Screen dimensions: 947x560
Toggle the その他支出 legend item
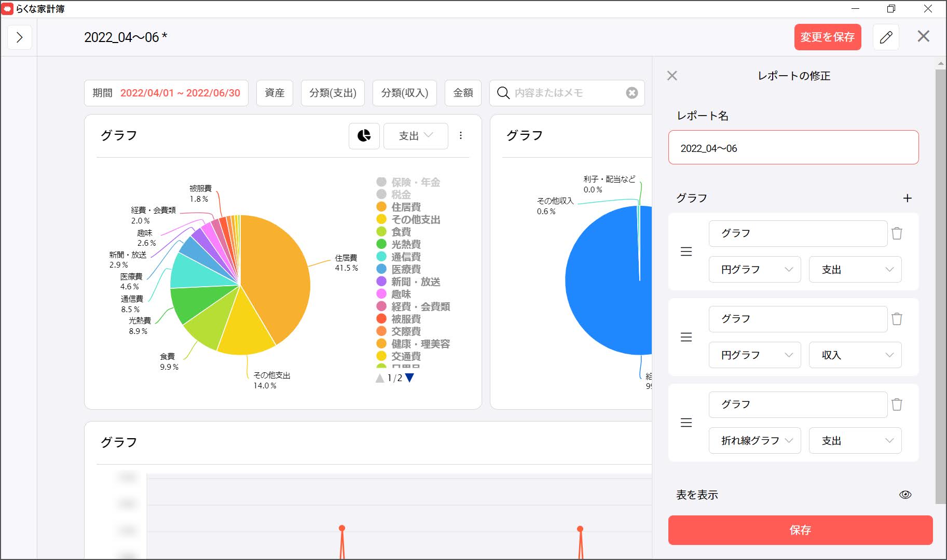408,219
